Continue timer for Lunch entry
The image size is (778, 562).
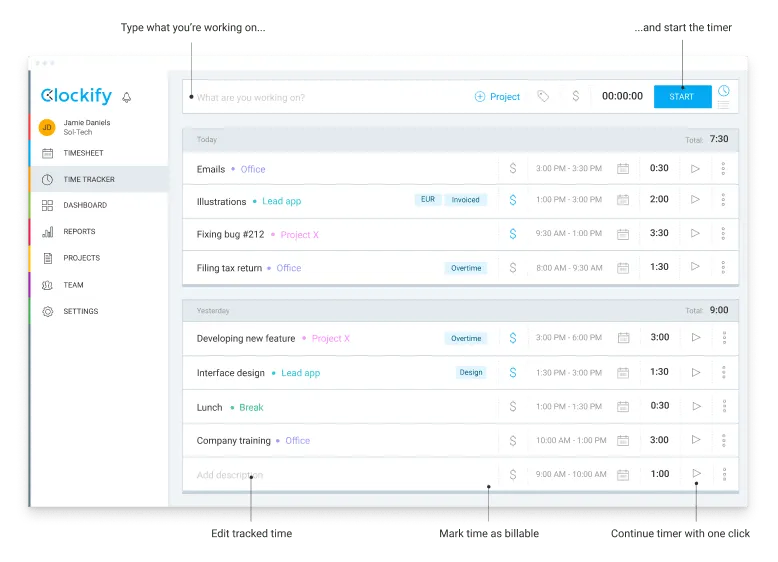[697, 406]
